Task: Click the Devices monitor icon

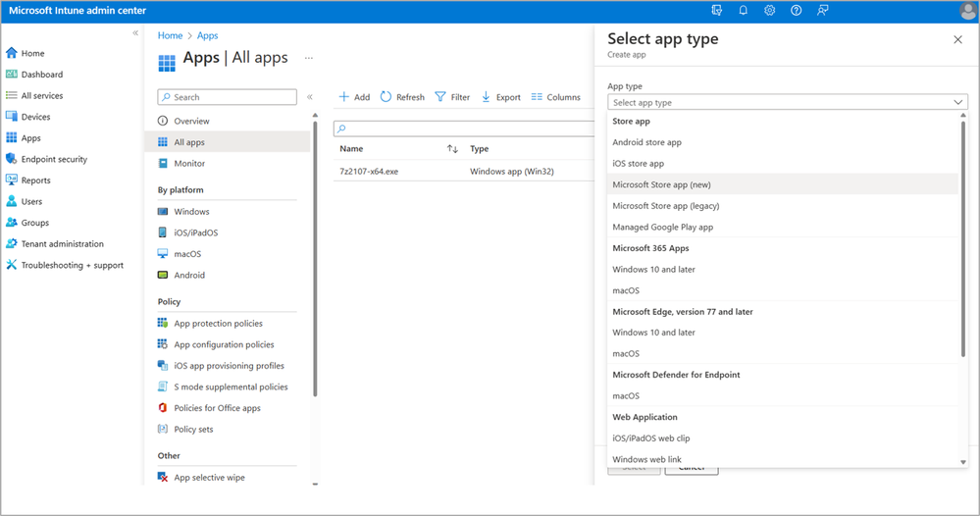Action: (11, 116)
